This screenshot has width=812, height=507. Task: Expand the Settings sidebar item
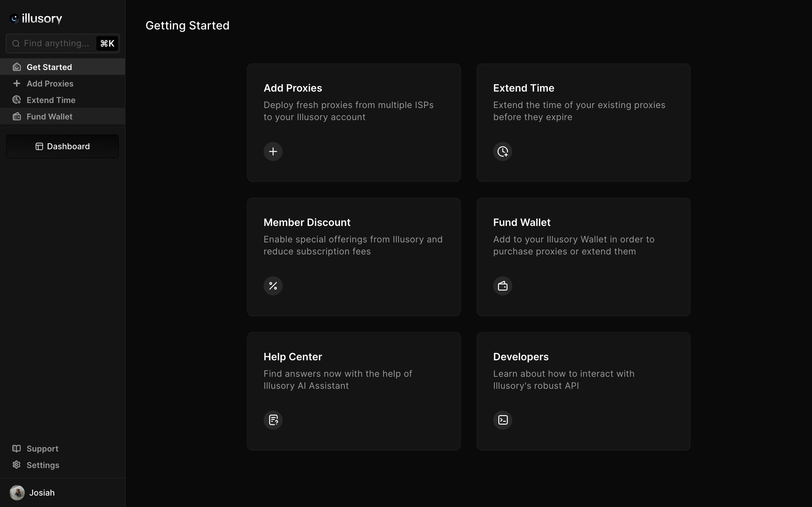[x=43, y=465]
